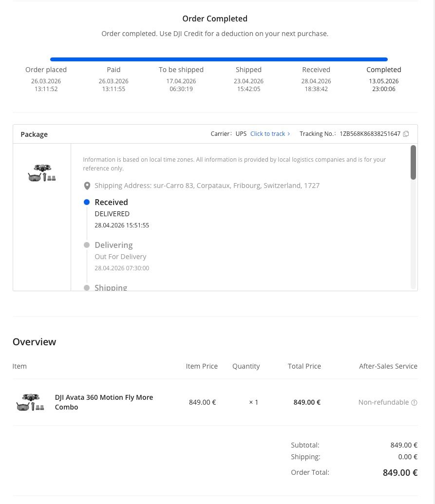435x504 pixels.
Task: Click the 28.04.2026 15:51:55 timestamp
Action: click(x=122, y=225)
